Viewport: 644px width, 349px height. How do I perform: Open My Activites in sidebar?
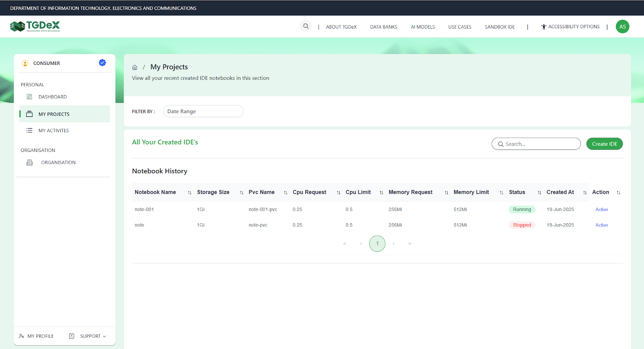54,131
